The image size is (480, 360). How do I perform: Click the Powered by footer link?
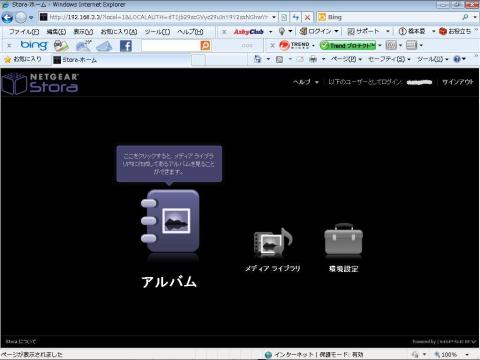pos(444,342)
